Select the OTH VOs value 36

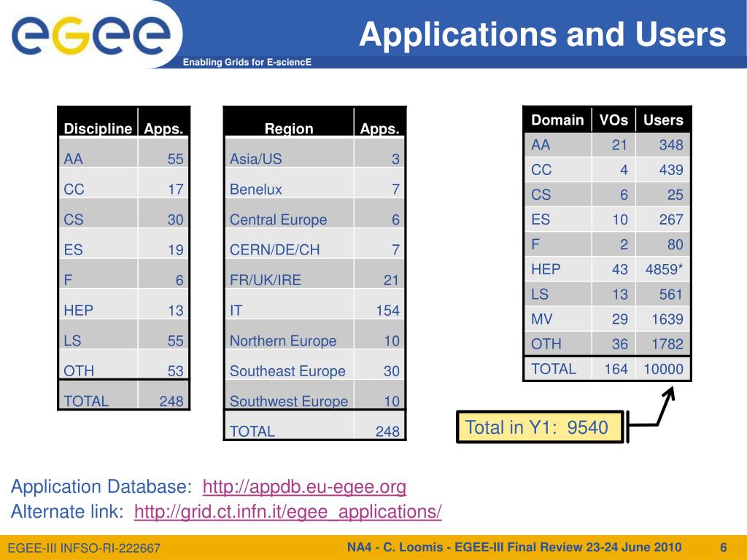620,344
